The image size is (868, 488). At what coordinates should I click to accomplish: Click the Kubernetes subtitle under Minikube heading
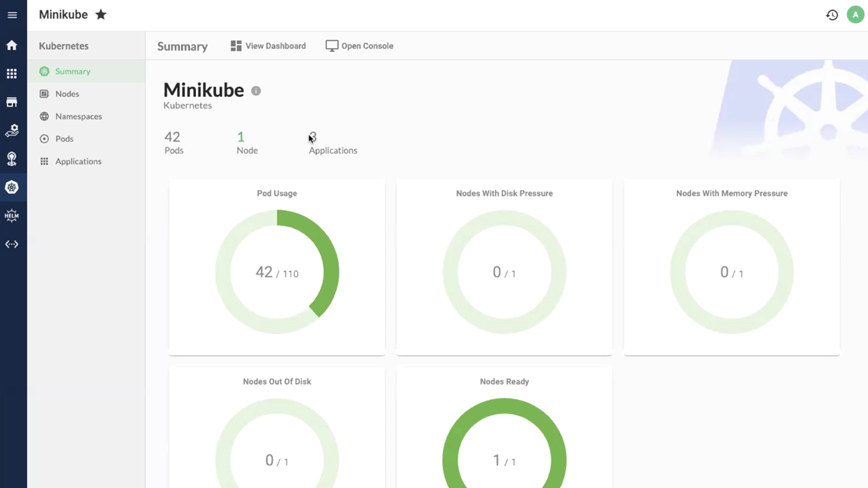coord(188,106)
